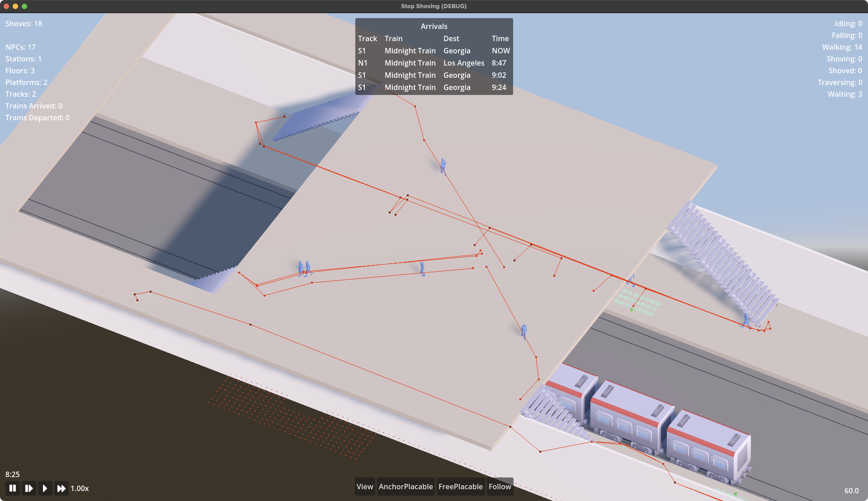Click the NPC figure near the upper walkway
Viewport: 868px width, 501px height.
tap(443, 166)
